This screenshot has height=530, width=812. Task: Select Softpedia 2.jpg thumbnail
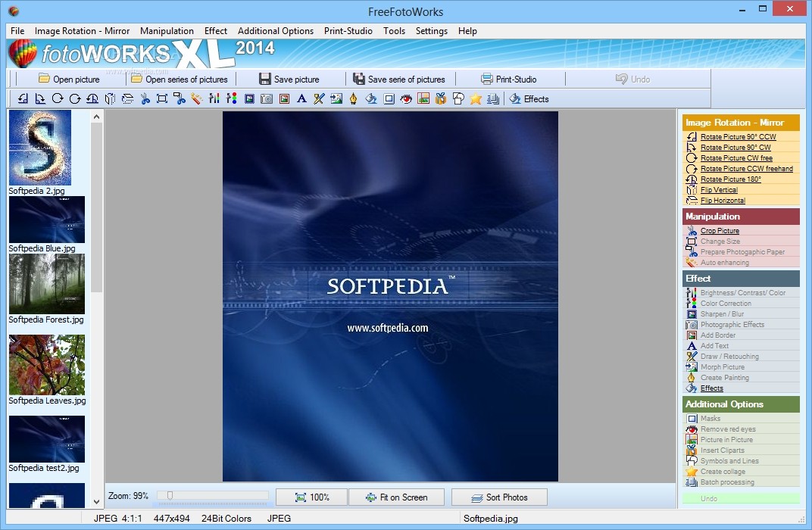click(40, 148)
